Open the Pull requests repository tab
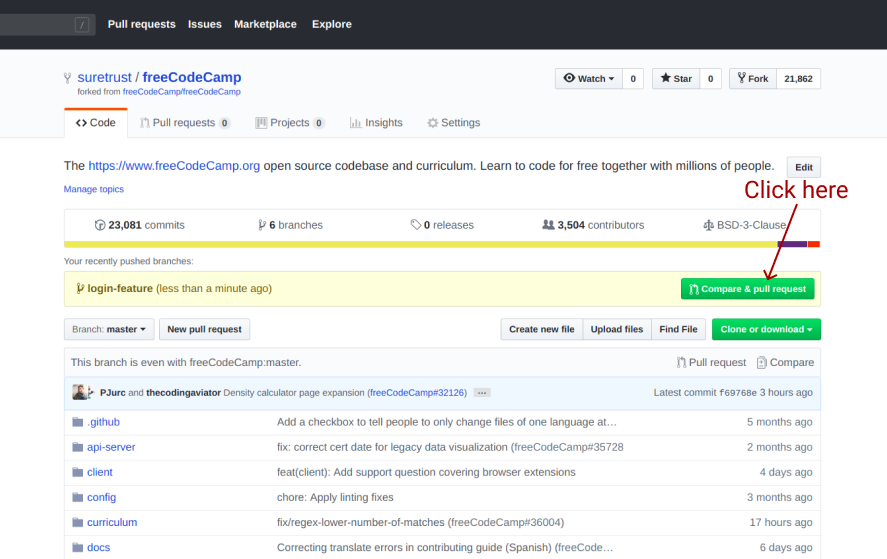This screenshot has width=887, height=559. point(184,123)
